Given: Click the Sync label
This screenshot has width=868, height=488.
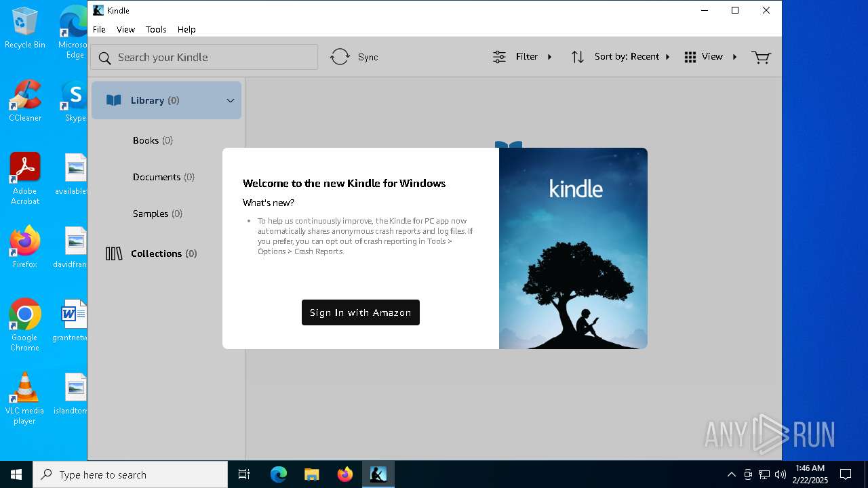Looking at the screenshot, I should tap(368, 57).
